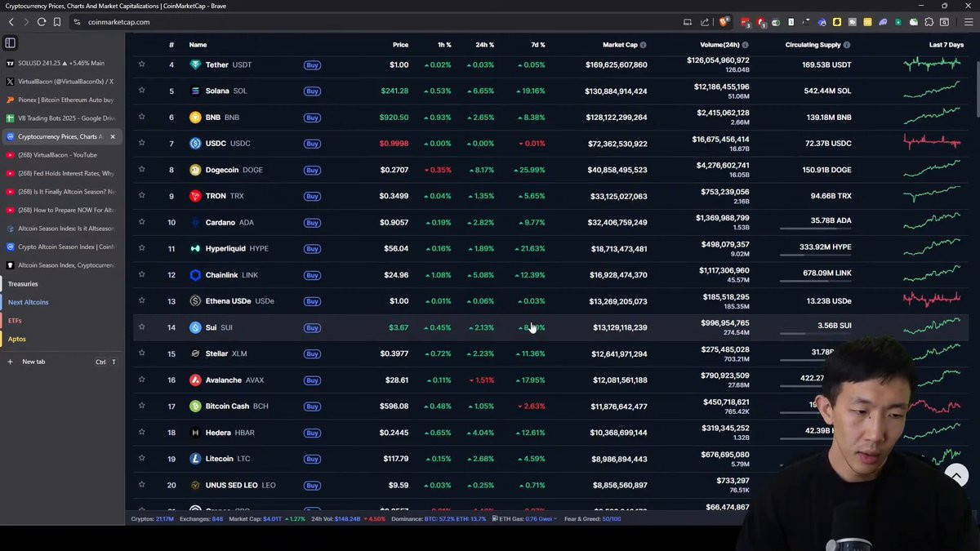This screenshot has height=551, width=980.
Task: Click the Cardano circulating supply progress bar
Action: [816, 229]
